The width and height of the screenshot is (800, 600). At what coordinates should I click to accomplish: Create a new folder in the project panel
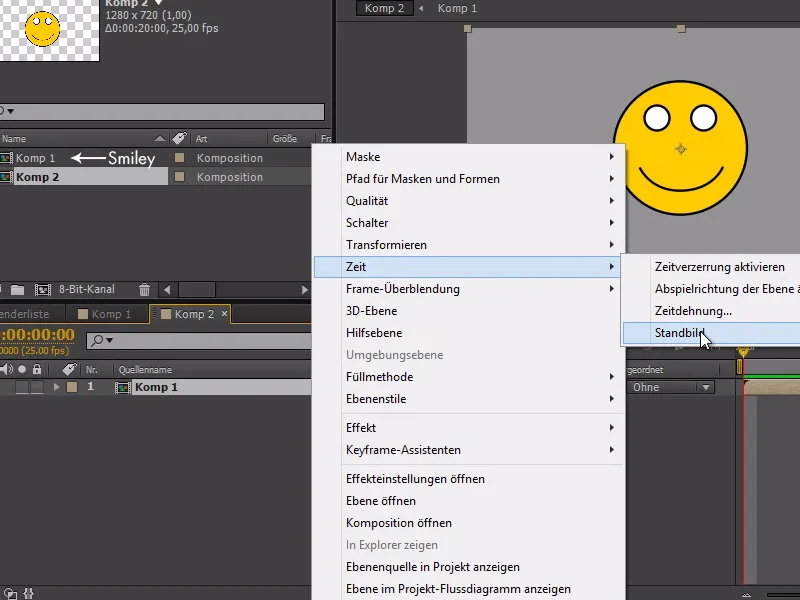17,290
